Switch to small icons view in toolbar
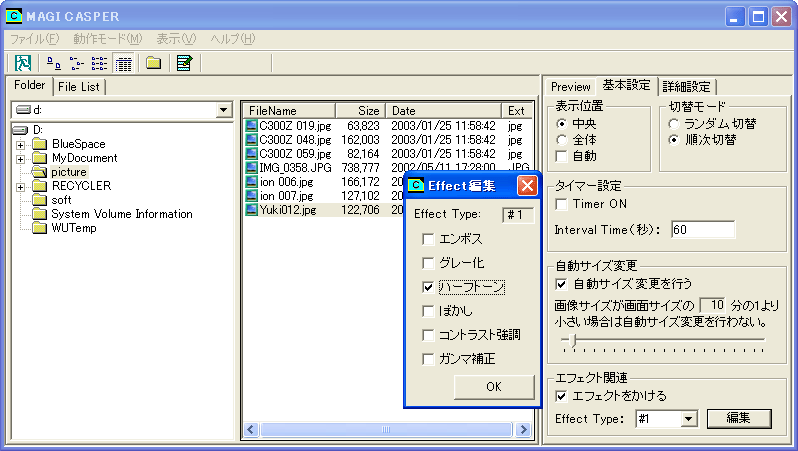Screen dimensions: 798x451 point(76,63)
